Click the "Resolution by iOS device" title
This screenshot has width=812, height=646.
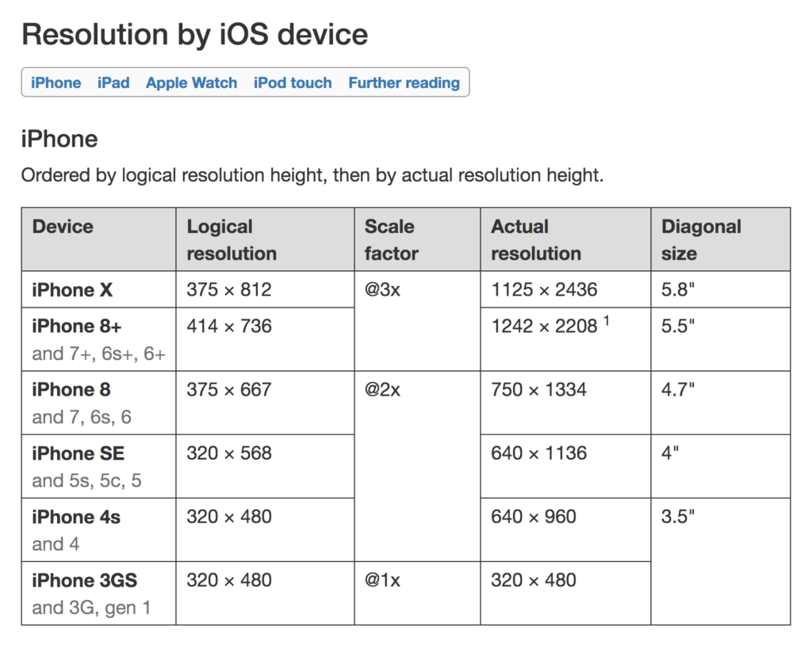194,34
